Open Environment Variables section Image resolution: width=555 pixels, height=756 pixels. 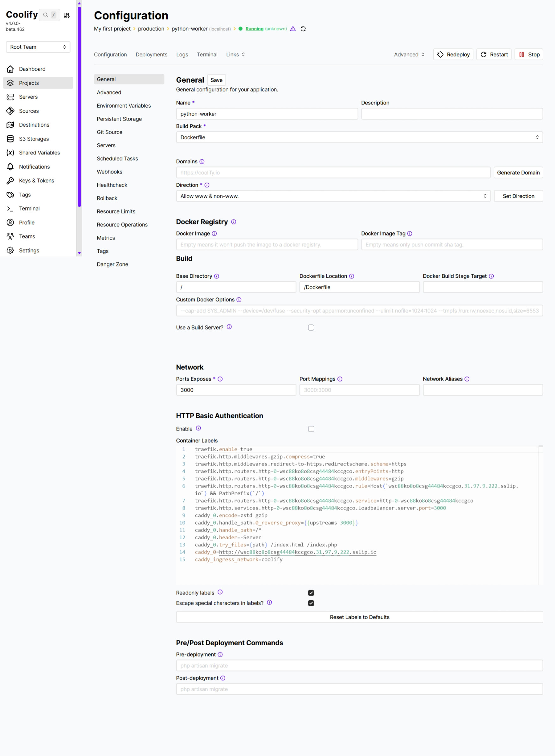124,106
